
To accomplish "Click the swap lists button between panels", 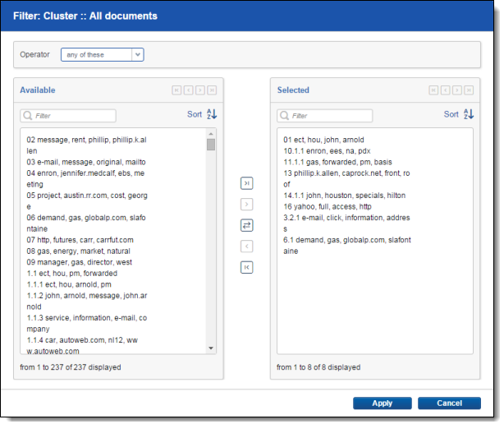I will click(246, 225).
